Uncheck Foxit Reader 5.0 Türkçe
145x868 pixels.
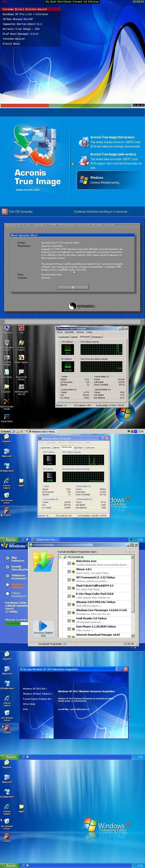[x=69, y=621]
